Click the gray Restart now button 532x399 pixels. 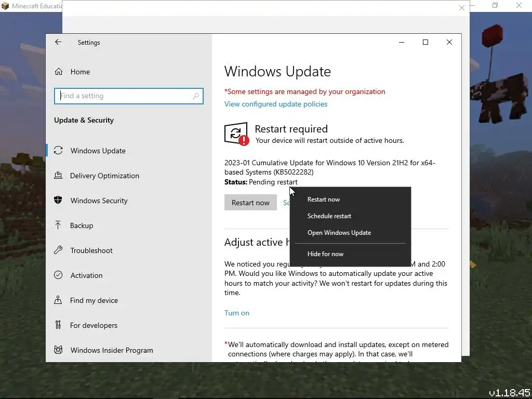pos(250,203)
